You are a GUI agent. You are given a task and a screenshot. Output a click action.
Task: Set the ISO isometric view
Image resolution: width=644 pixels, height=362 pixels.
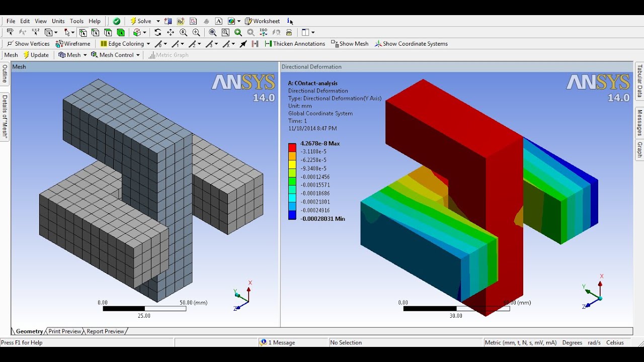pyautogui.click(x=263, y=32)
